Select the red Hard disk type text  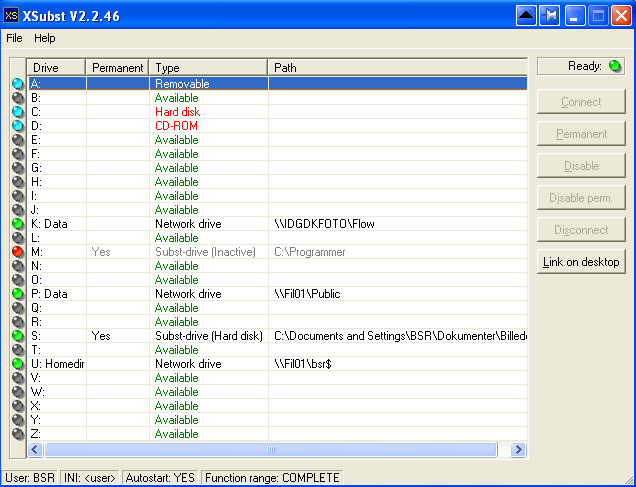178,112
